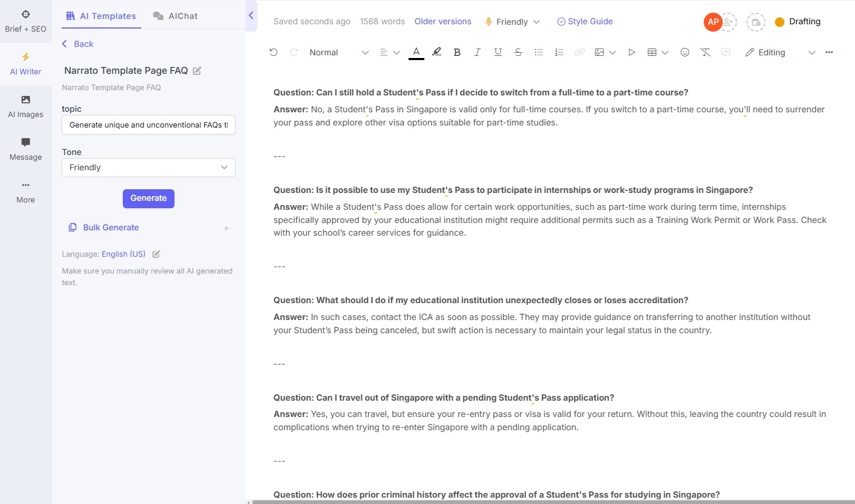
Task: Click the English (US) language link
Action: 123,254
